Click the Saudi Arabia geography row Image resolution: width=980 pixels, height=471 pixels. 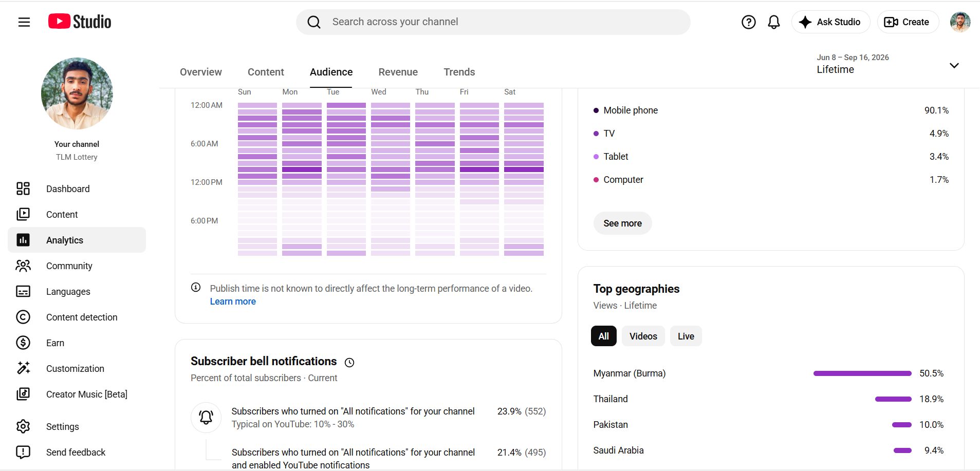768,450
